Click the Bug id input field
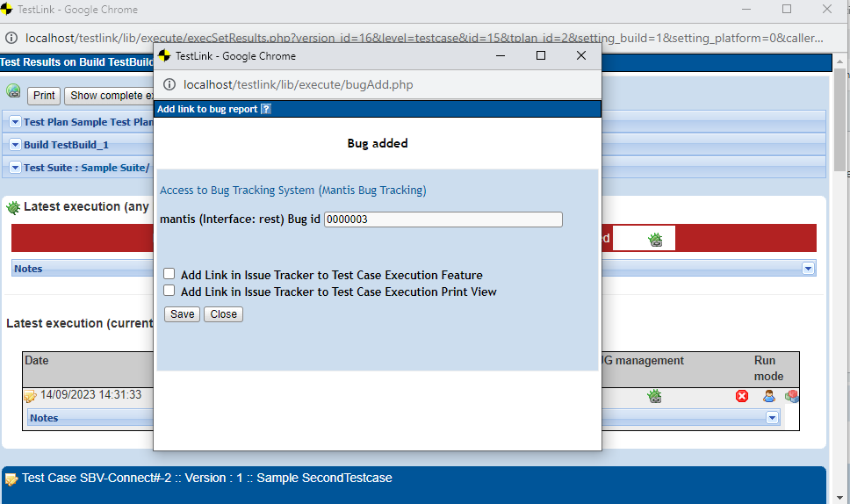Screen dimensions: 850x504 [x=443, y=220]
